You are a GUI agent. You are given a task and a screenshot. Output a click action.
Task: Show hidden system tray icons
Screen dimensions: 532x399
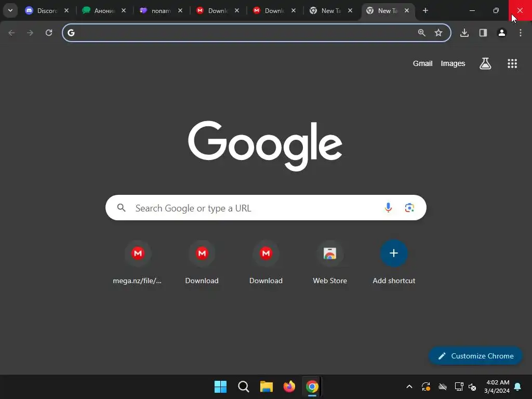coord(409,387)
